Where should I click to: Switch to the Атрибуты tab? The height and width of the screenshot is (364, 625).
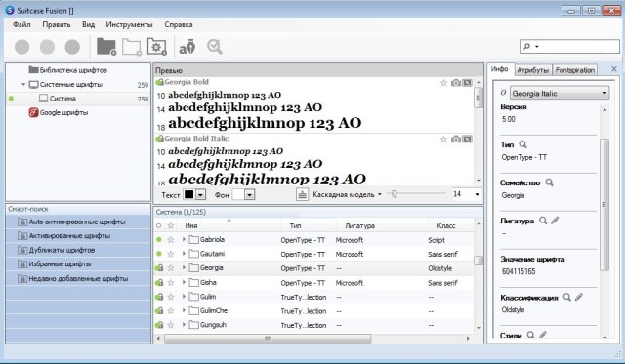533,70
